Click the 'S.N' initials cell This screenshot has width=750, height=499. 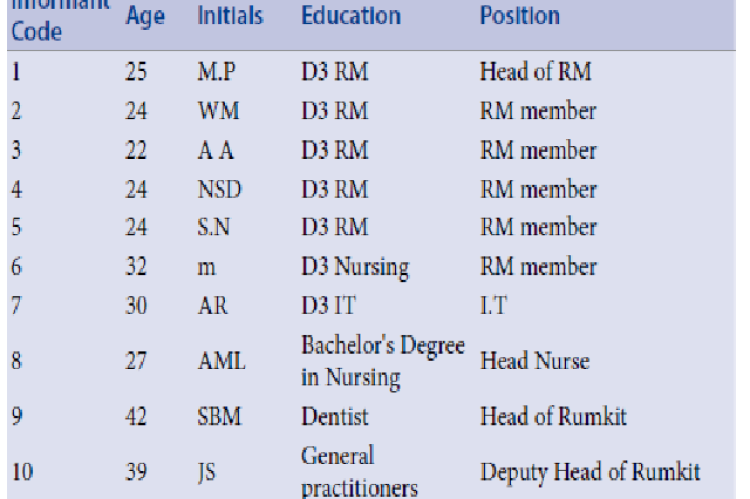pyautogui.click(x=213, y=227)
